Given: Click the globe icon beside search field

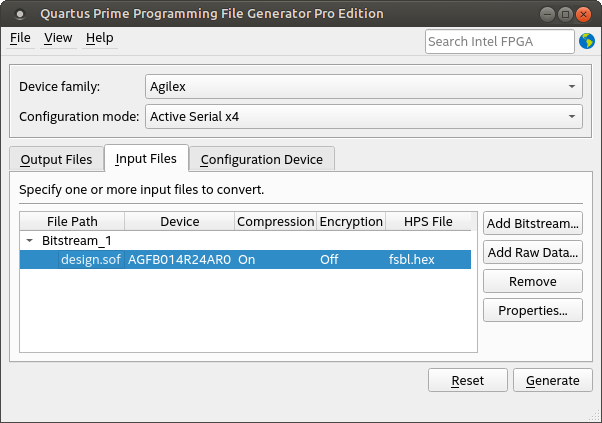Looking at the screenshot, I should click(x=589, y=41).
